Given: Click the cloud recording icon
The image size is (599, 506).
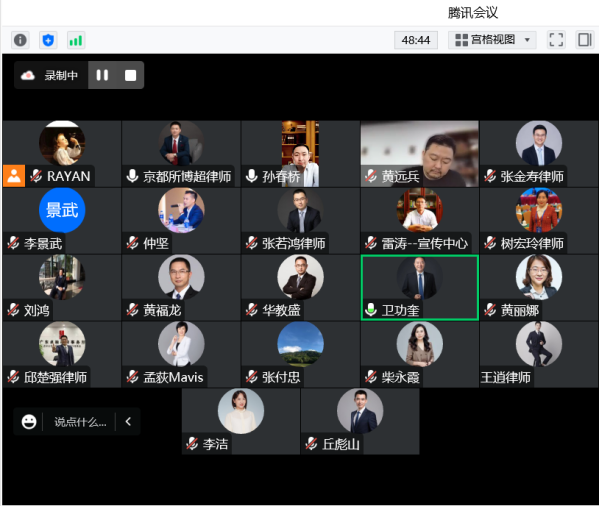Looking at the screenshot, I should click(x=28, y=75).
